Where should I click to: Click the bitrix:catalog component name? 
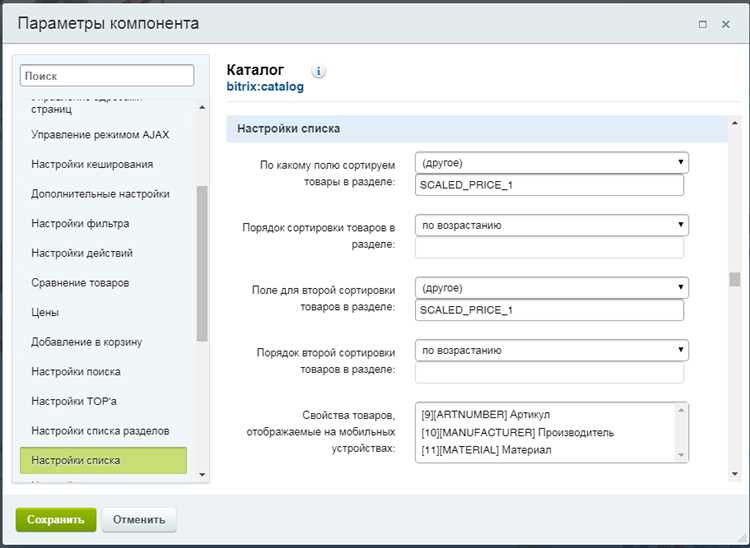tap(265, 87)
